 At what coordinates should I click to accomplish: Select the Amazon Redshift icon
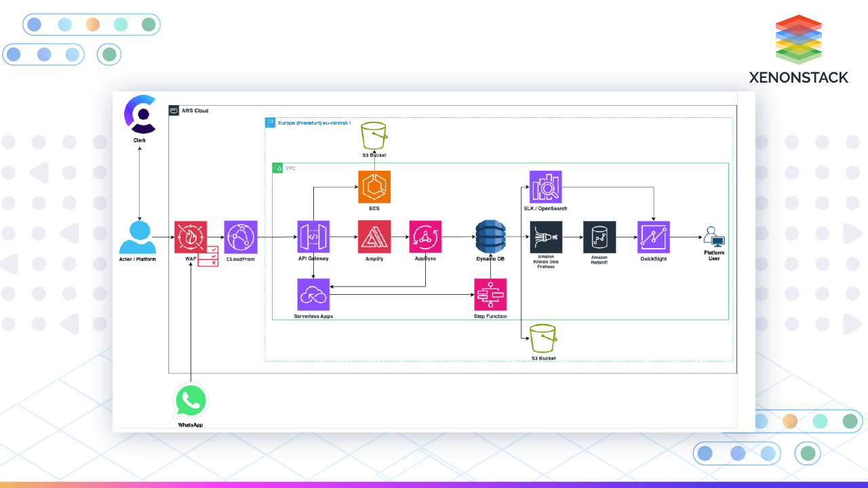(x=599, y=237)
